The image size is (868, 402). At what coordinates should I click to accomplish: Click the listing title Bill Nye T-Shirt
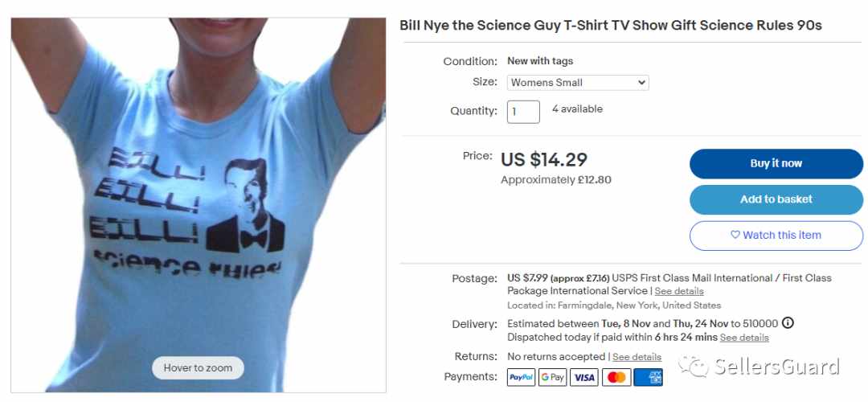[611, 26]
